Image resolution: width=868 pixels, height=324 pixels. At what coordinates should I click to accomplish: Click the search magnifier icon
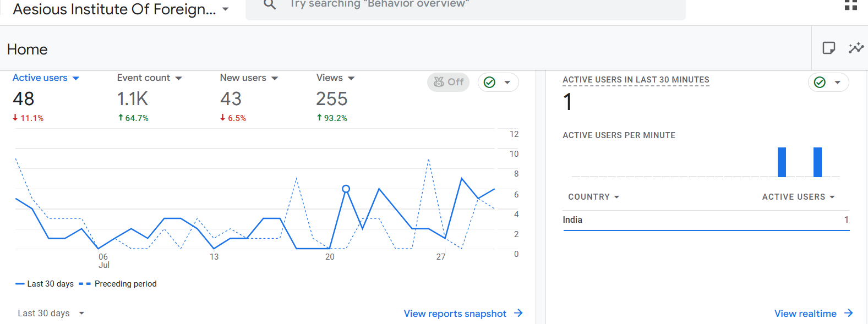coord(270,5)
